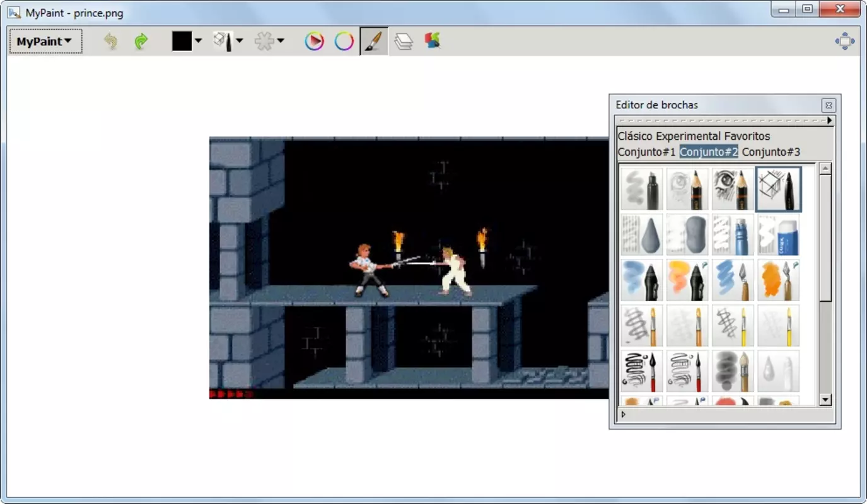
Task: Open the brush panel header arrow menu
Action: click(x=830, y=120)
